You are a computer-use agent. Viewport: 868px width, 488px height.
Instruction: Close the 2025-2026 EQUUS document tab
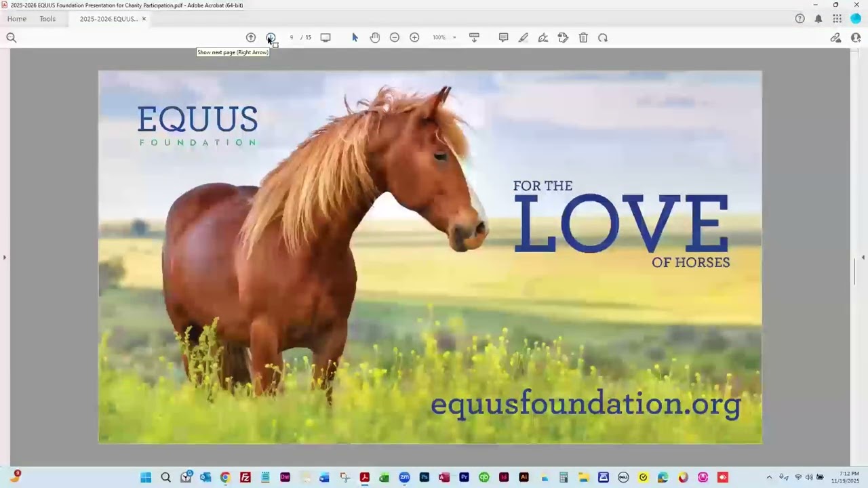point(144,18)
